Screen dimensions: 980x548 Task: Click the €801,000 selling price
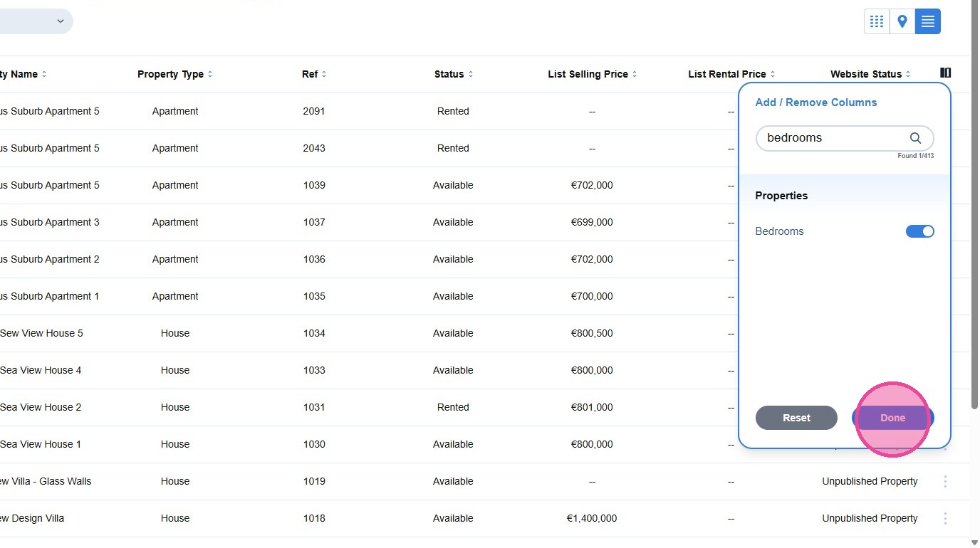pyautogui.click(x=592, y=407)
